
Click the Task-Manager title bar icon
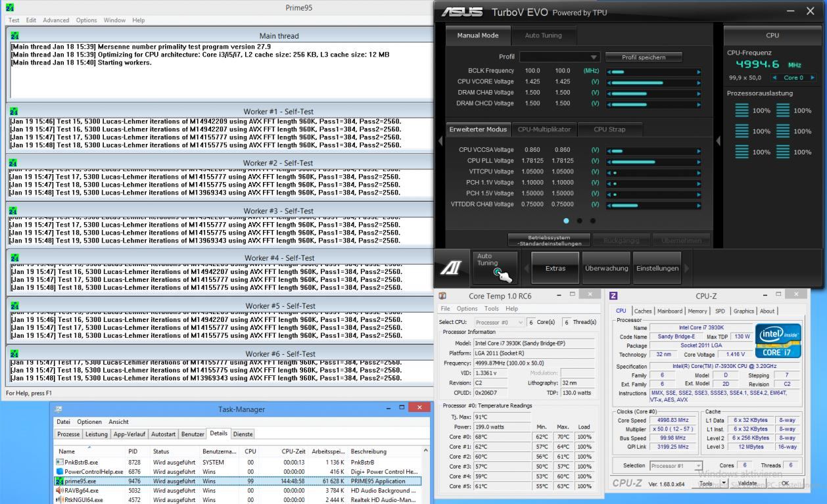click(58, 409)
